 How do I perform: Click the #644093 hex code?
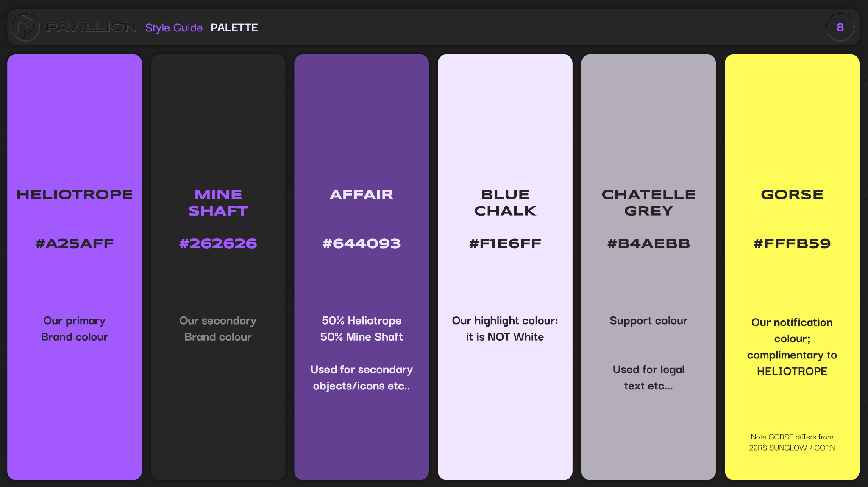(361, 243)
